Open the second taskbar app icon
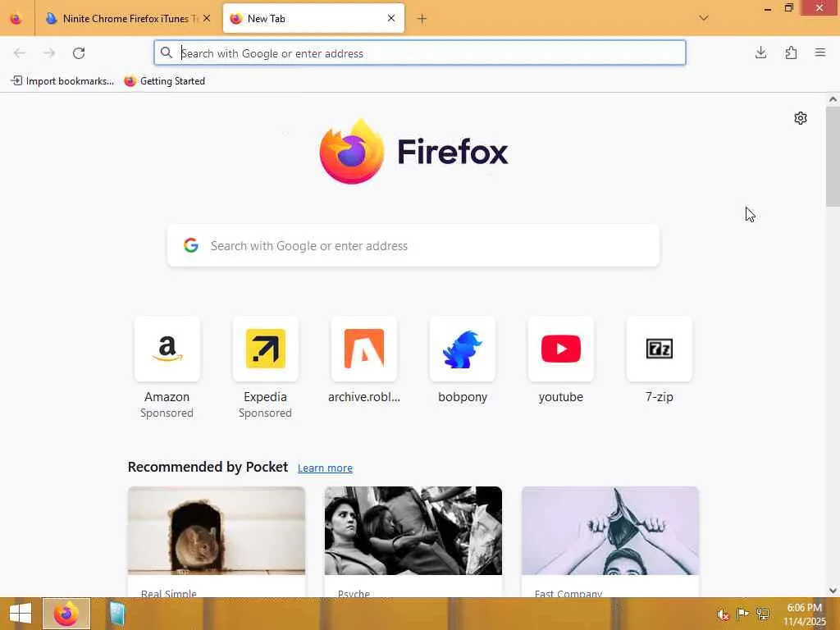The height and width of the screenshot is (630, 840). click(116, 614)
